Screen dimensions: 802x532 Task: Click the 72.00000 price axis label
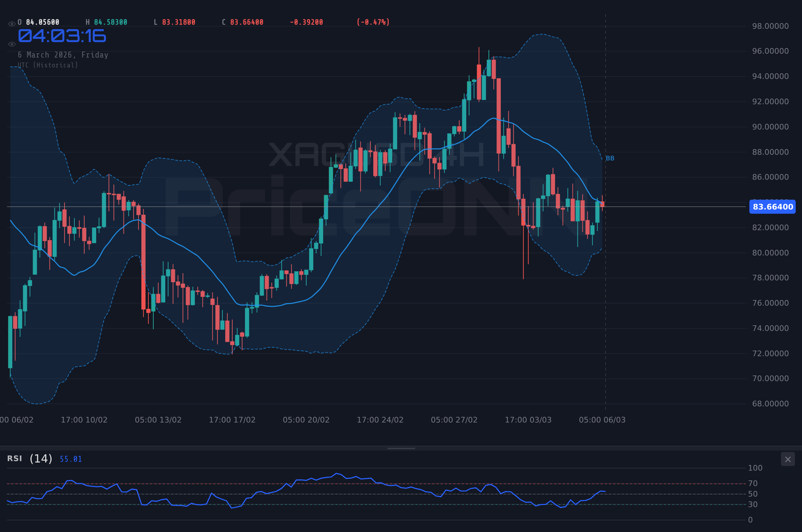click(x=770, y=354)
